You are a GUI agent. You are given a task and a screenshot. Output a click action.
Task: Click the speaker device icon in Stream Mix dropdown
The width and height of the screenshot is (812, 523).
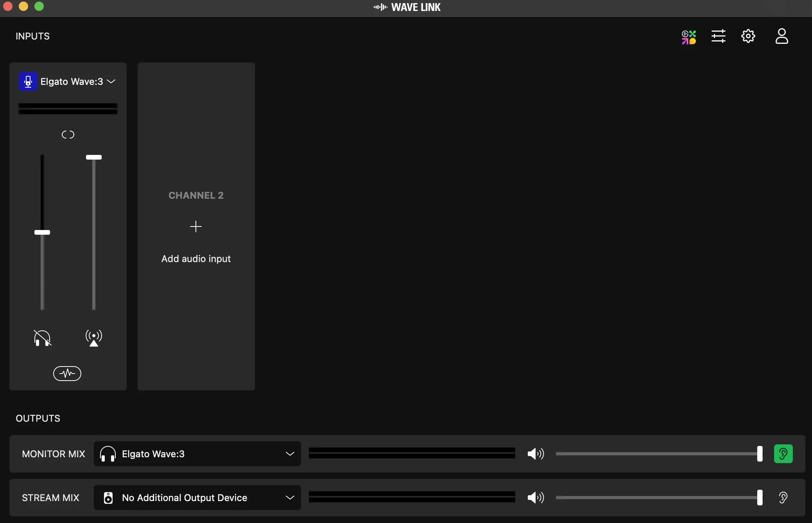(108, 498)
